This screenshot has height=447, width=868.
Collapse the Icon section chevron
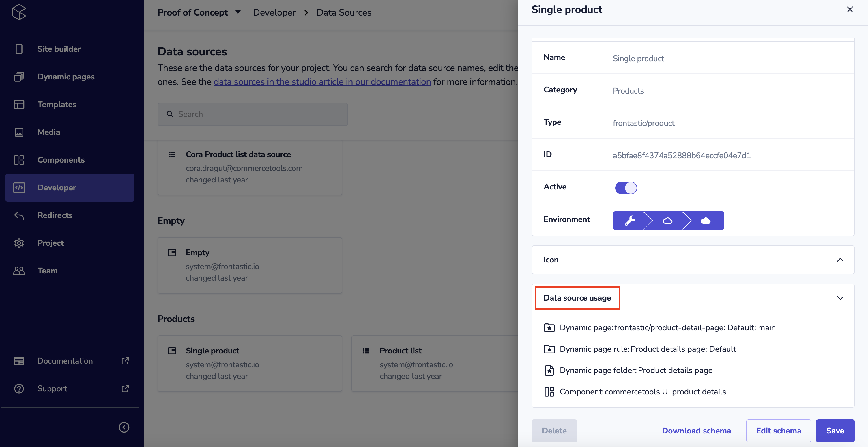pos(840,260)
